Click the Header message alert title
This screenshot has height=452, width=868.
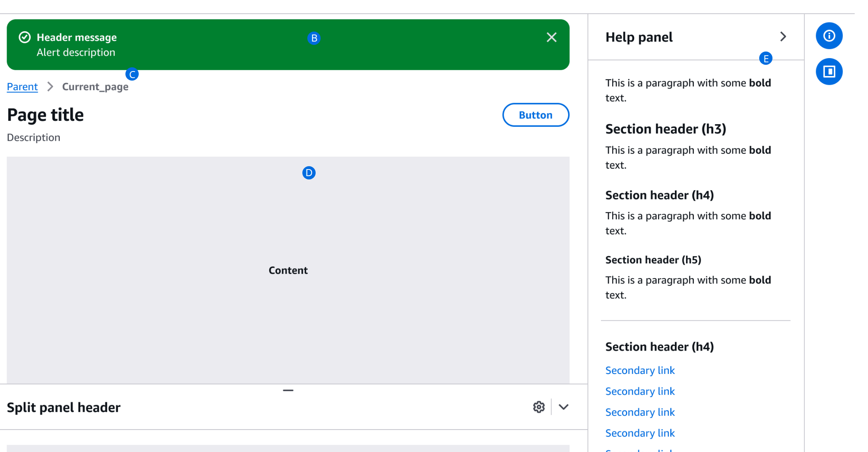[x=77, y=37]
